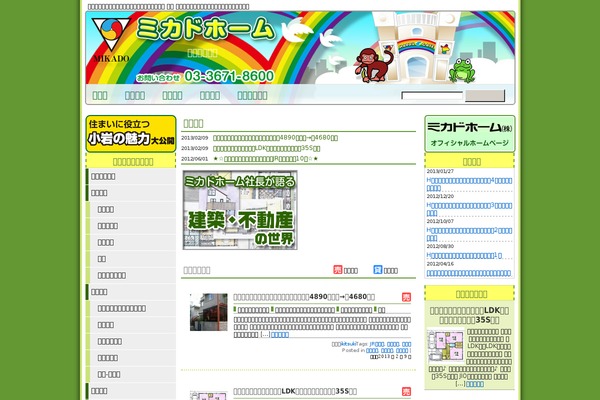Image resolution: width=600 pixels, height=400 pixels.
Task: Click the red 売 badge beside the 4890→4680 listing
Action: tap(406, 297)
